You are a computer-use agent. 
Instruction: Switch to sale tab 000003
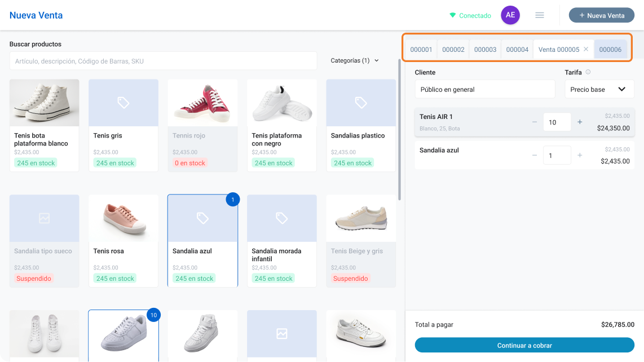click(x=485, y=49)
